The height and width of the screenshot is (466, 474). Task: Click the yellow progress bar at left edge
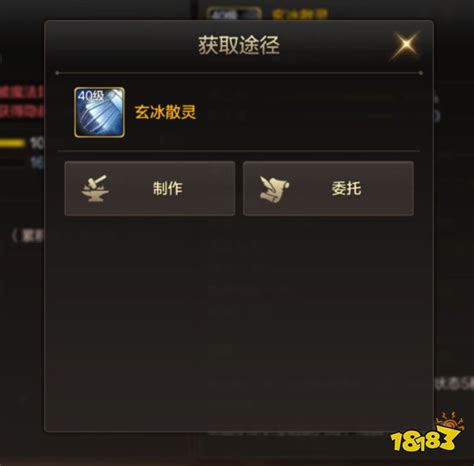[12, 143]
